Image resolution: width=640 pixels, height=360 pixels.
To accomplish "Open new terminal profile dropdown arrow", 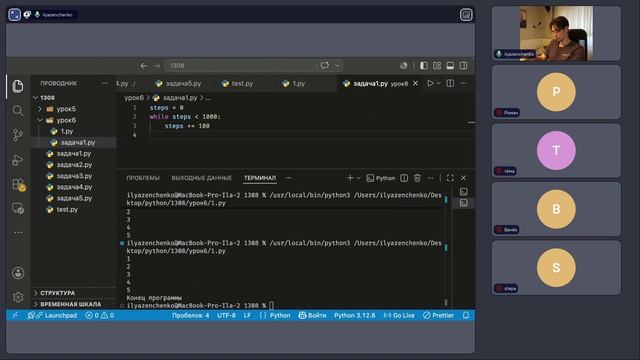I will pos(358,178).
